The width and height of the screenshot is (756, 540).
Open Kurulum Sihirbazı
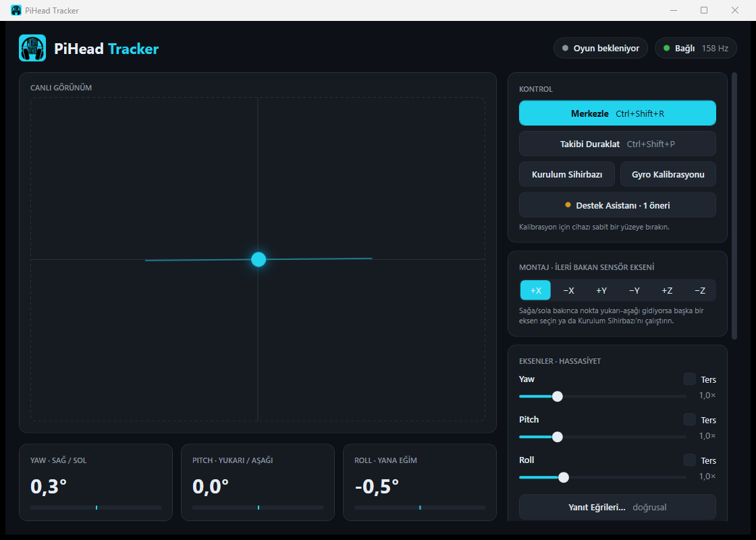coord(567,175)
